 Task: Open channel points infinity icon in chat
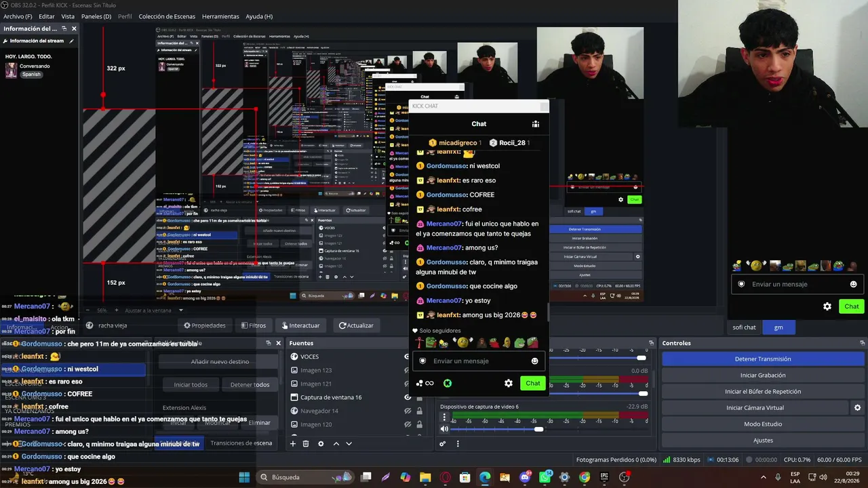pos(429,384)
